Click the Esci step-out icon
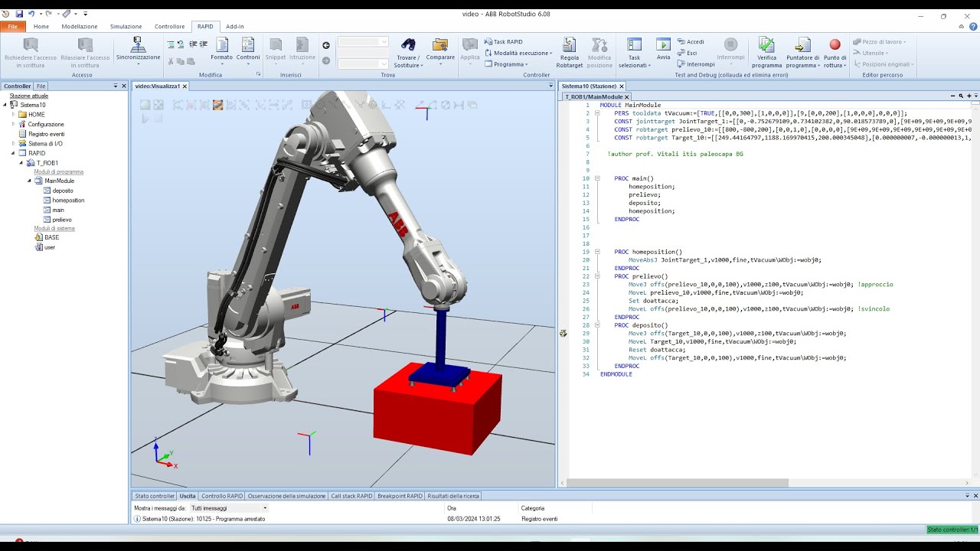This screenshot has height=551, width=980. click(681, 53)
